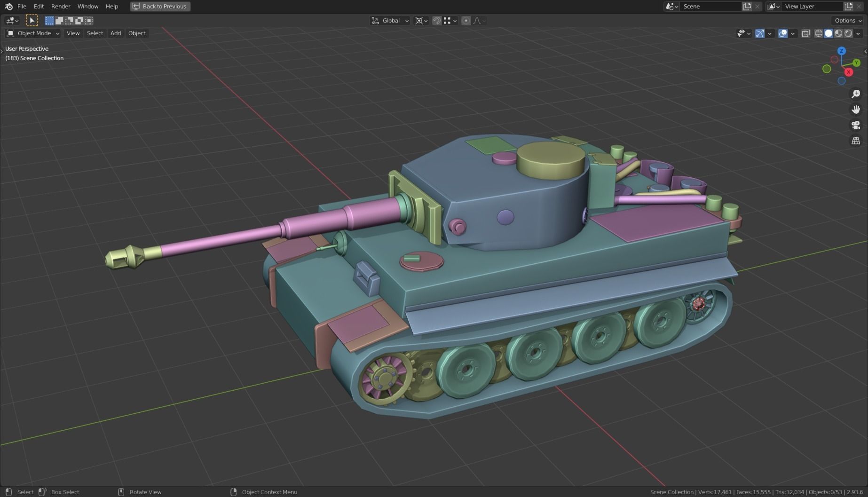This screenshot has width=868, height=497.
Task: Switch to Rendered shading
Action: 848,33
